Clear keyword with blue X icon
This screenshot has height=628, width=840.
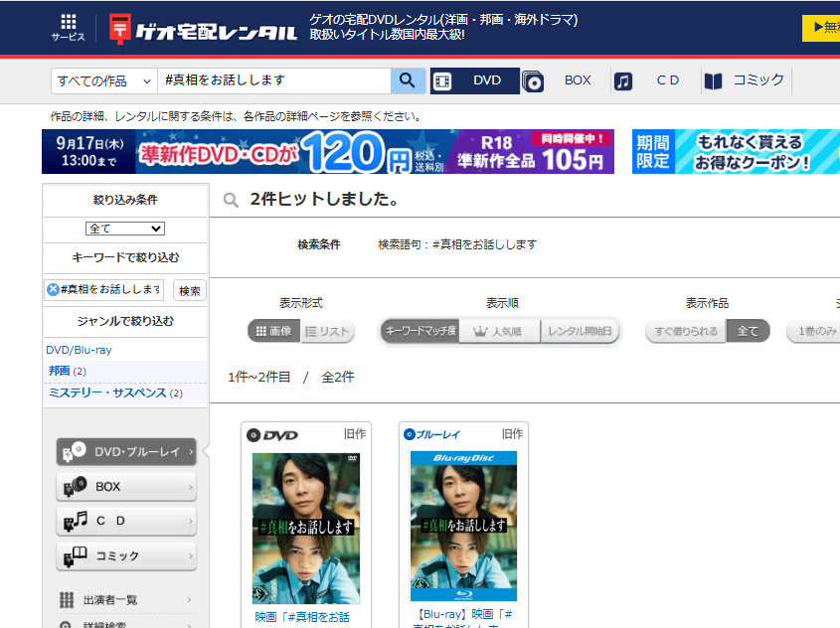point(53,289)
